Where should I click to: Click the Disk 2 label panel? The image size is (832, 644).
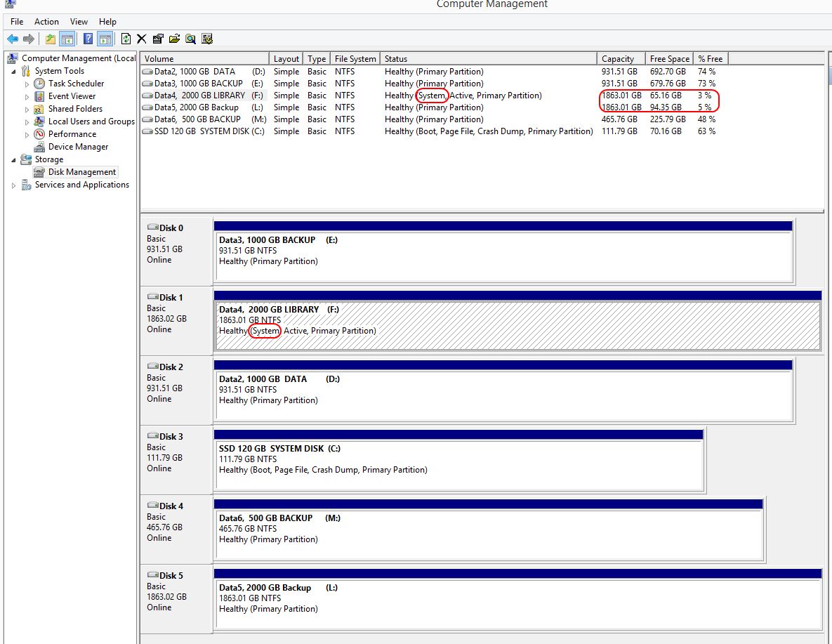coord(176,390)
